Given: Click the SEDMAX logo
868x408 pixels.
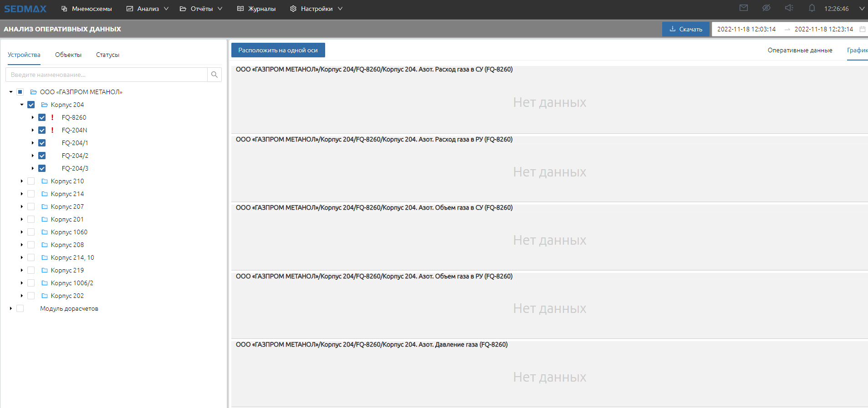Looking at the screenshot, I should [26, 9].
